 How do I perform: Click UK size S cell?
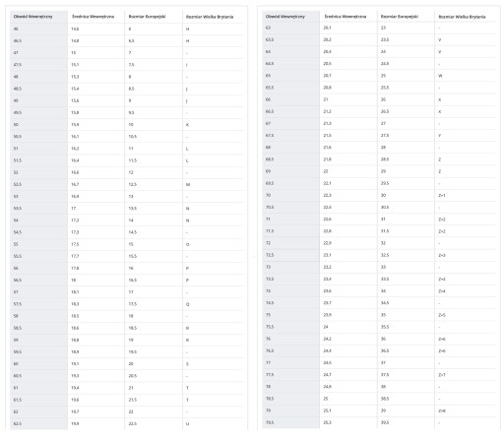187,364
